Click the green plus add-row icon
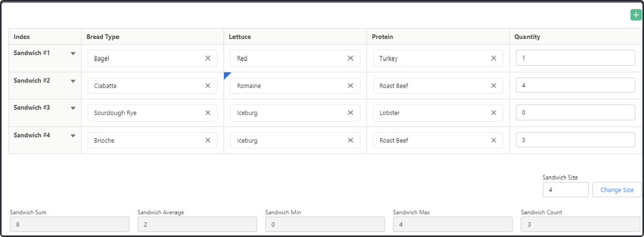644x237 pixels. tap(636, 15)
